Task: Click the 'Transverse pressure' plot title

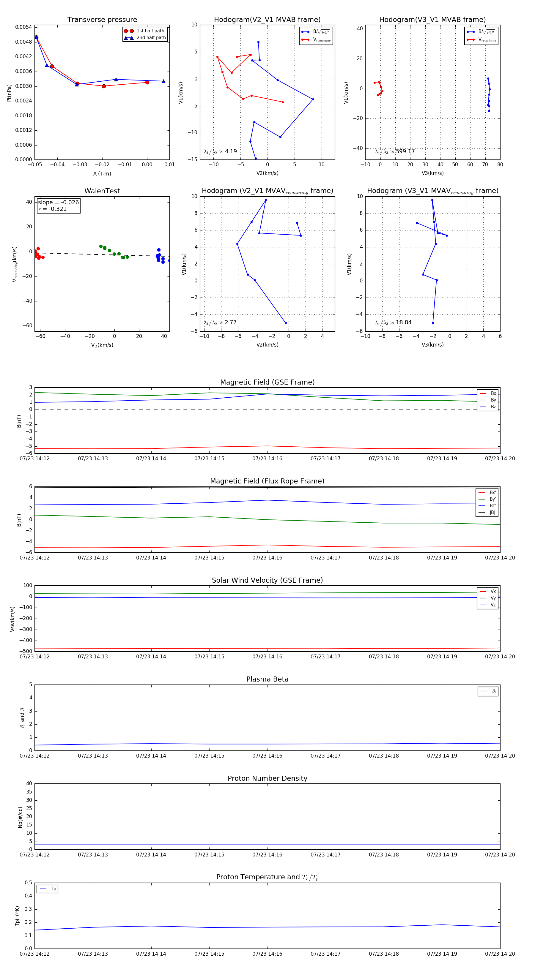Action: pyautogui.click(x=102, y=20)
